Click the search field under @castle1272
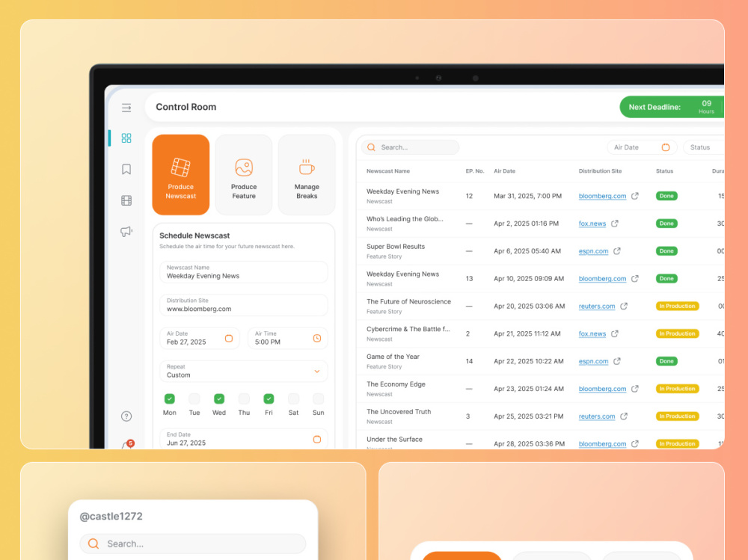The image size is (748, 560). 193,544
